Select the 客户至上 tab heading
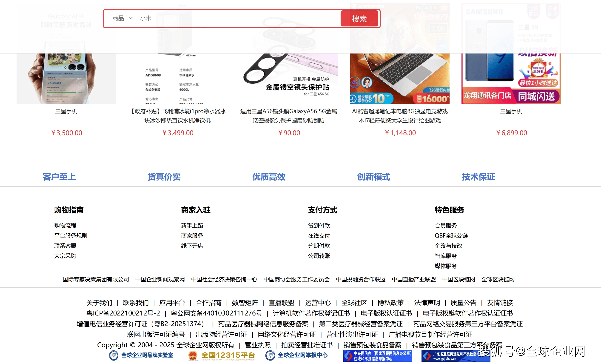This screenshot has height=364, width=601. coord(59,177)
